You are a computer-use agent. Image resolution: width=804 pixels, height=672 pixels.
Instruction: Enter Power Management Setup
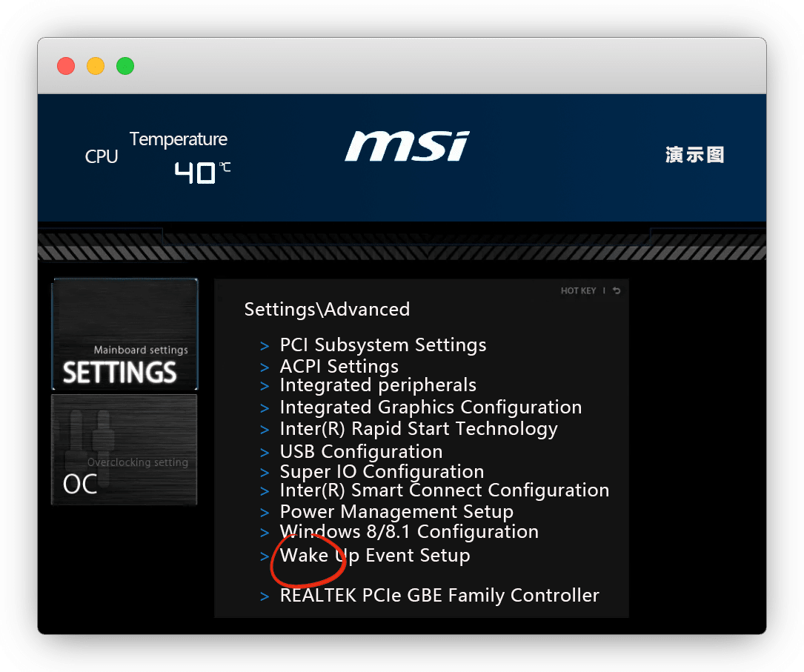coord(396,512)
